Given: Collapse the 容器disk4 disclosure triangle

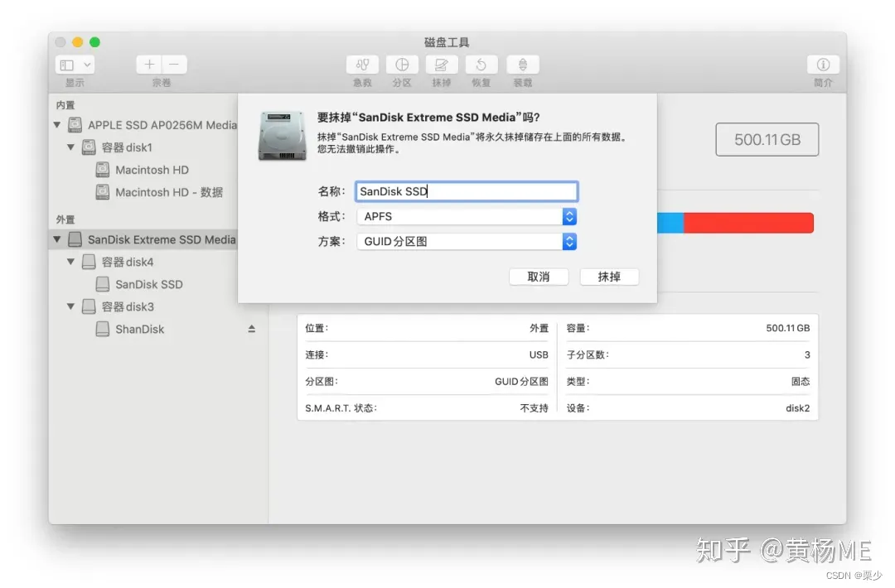Looking at the screenshot, I should (71, 262).
